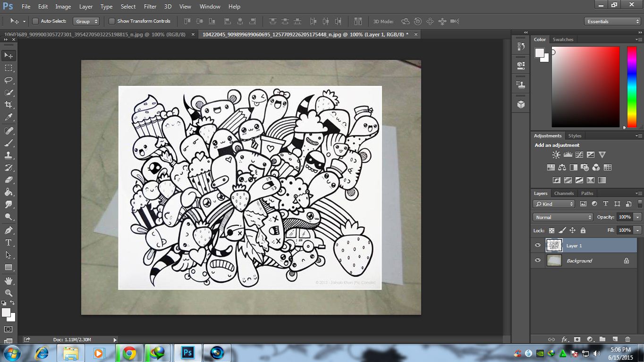Click the Create new layer icon
This screenshot has height=362, width=644.
click(x=615, y=339)
